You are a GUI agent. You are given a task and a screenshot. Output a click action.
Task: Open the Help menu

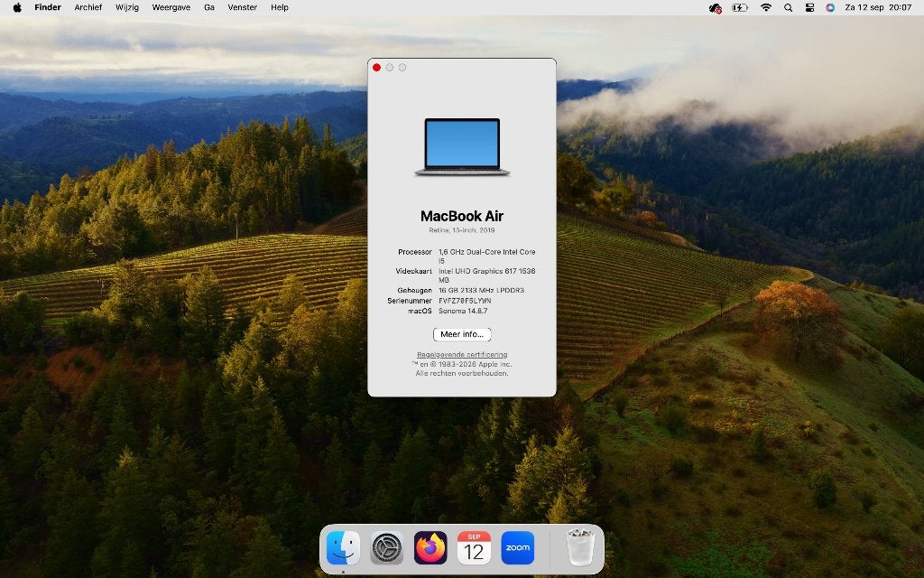click(x=280, y=7)
